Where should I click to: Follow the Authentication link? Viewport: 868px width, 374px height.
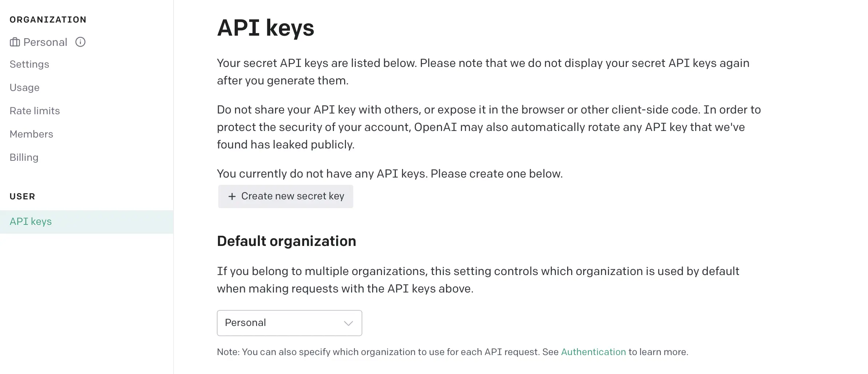[593, 352]
